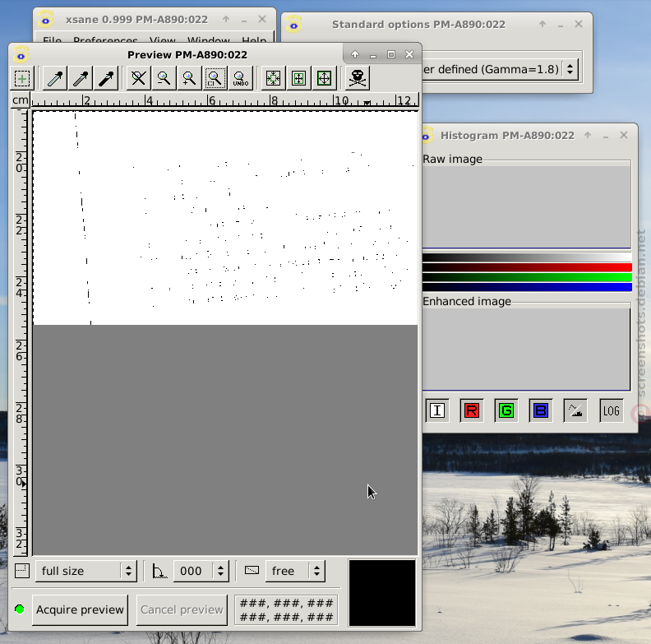Click the skull delete preview cache icon

pyautogui.click(x=357, y=78)
